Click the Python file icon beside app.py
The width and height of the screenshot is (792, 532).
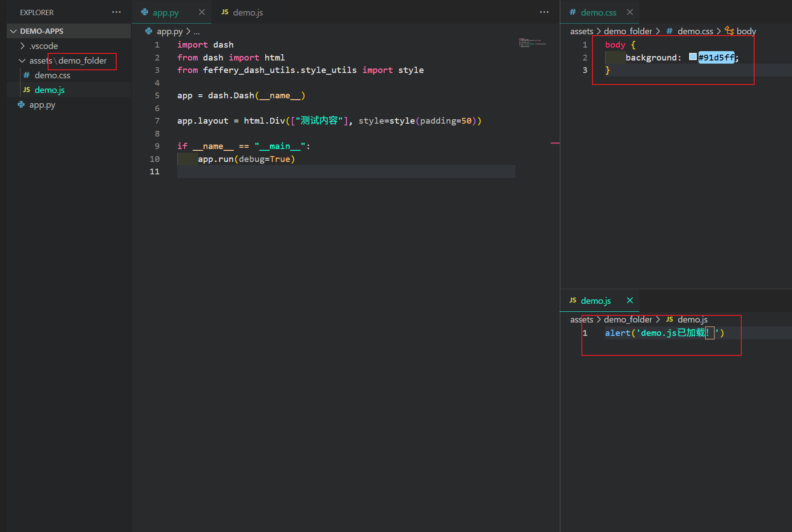[21, 105]
